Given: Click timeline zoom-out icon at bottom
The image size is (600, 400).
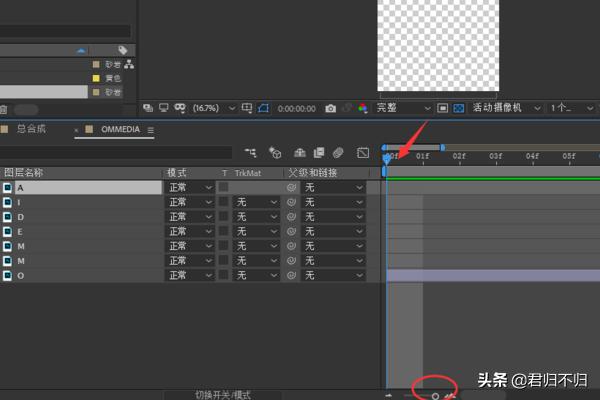Looking at the screenshot, I should tap(389, 396).
